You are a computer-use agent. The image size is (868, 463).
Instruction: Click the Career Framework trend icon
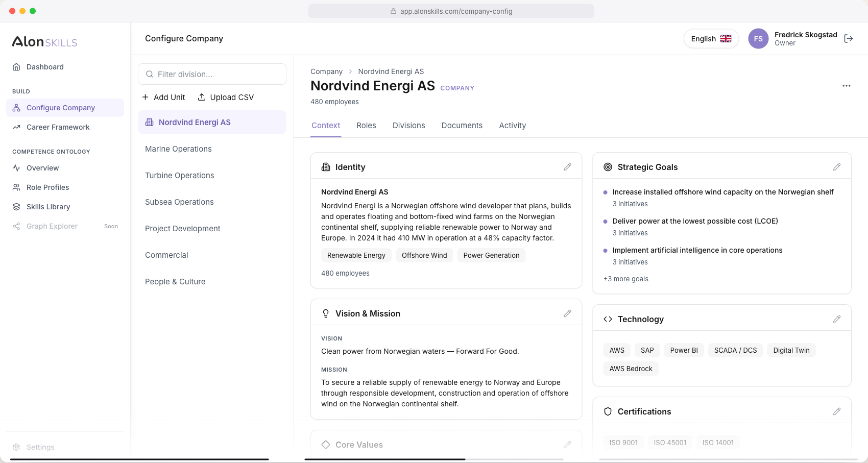[x=16, y=127]
